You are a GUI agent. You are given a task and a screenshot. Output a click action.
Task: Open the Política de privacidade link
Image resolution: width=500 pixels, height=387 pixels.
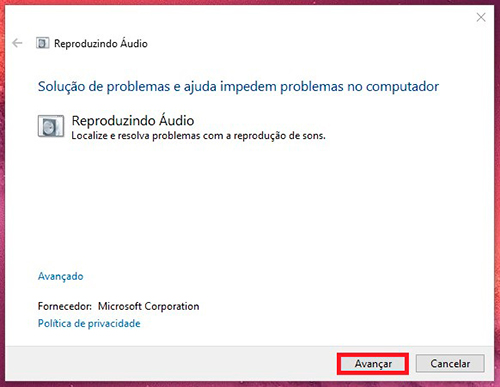pos(89,323)
